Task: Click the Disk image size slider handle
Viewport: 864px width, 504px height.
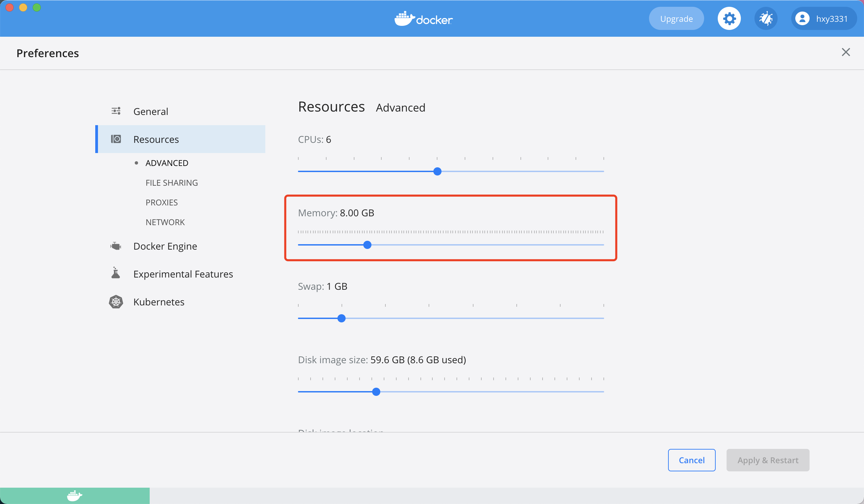Action: [376, 391]
